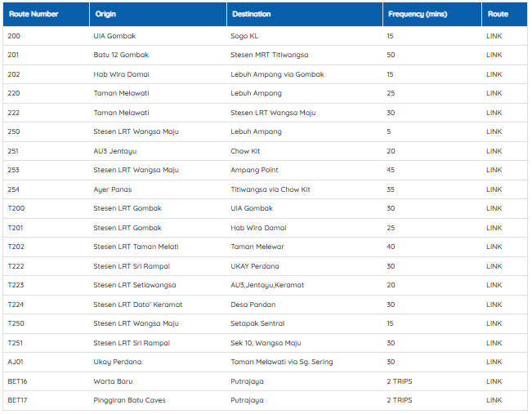Open the LINK for route T201
This screenshot has width=532, height=414.
tap(494, 228)
